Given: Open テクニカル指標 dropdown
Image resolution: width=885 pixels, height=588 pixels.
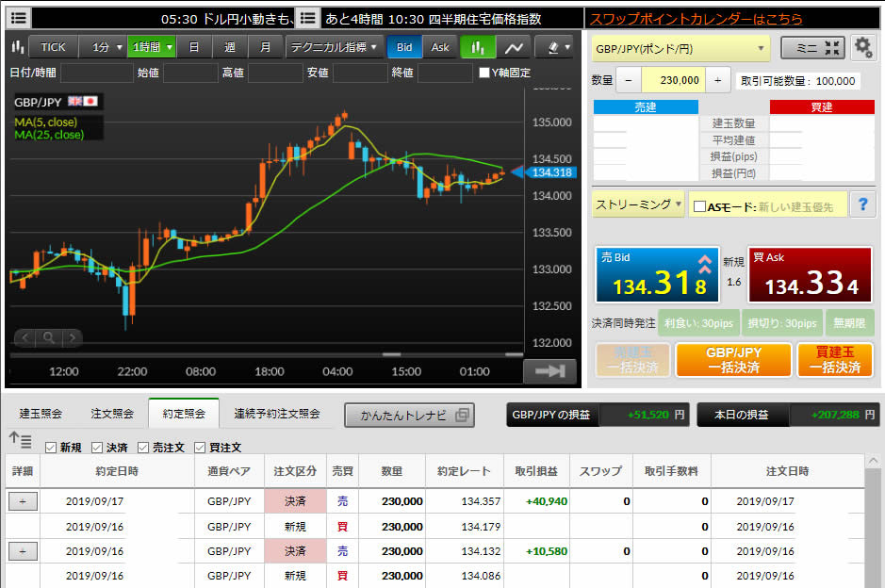Looking at the screenshot, I should (x=334, y=47).
